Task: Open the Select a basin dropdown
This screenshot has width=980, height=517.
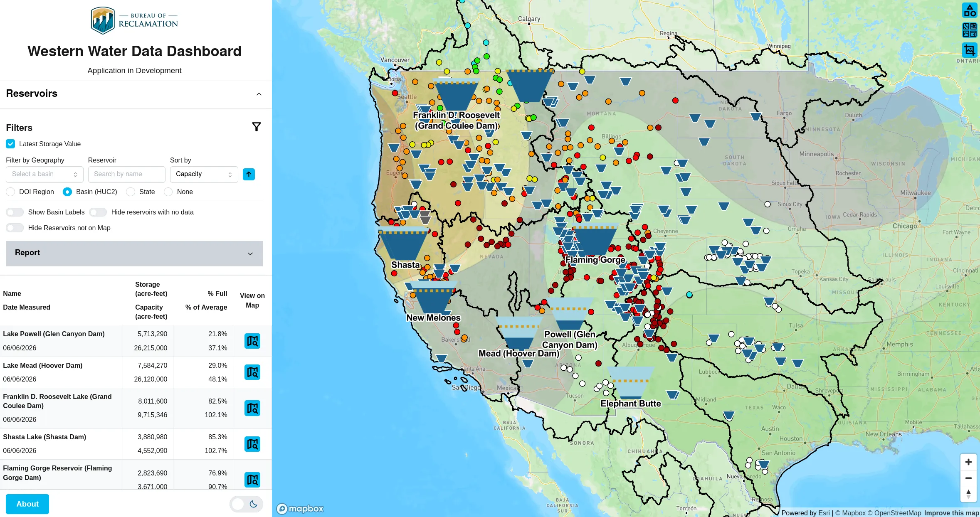Action: 44,175
